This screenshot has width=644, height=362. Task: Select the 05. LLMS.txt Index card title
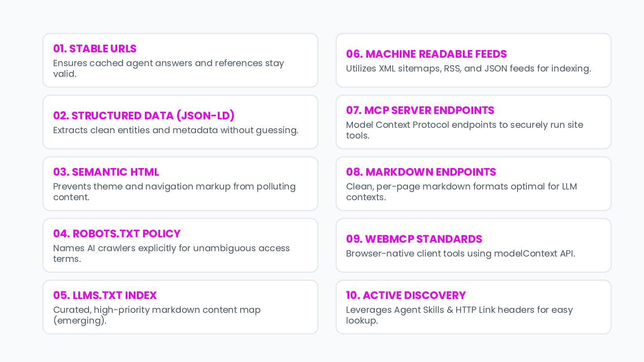click(105, 295)
